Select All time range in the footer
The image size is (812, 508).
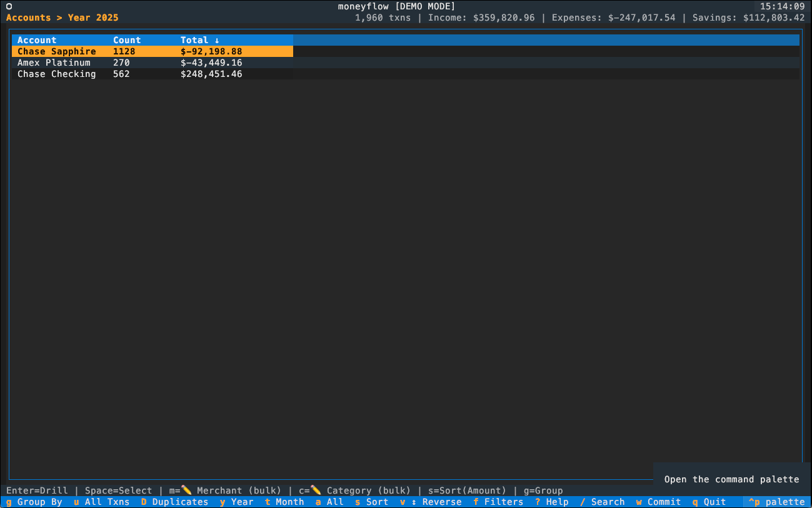pyautogui.click(x=329, y=502)
